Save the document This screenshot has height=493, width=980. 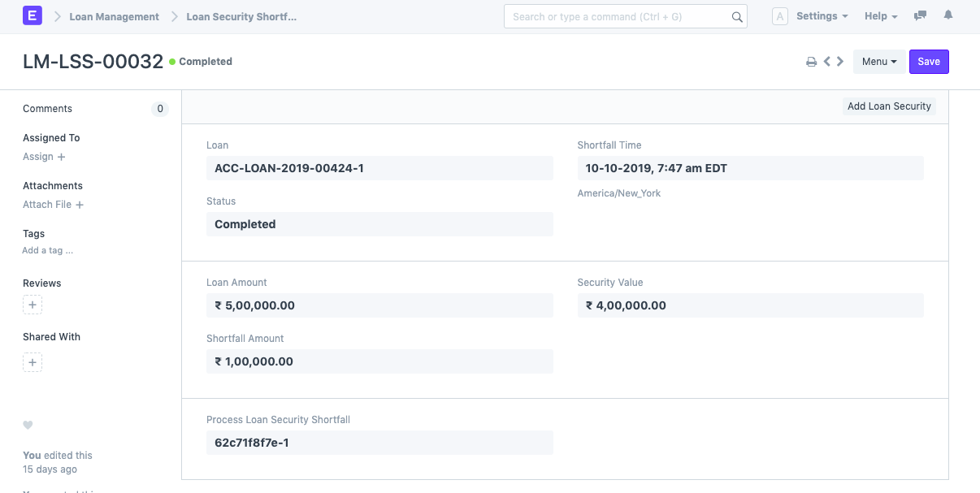point(929,61)
